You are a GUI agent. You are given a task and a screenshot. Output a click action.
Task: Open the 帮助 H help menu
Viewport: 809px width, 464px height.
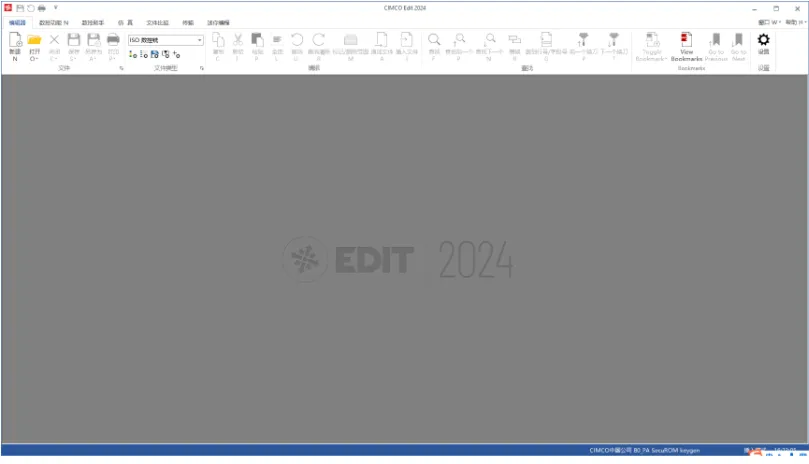[796, 22]
